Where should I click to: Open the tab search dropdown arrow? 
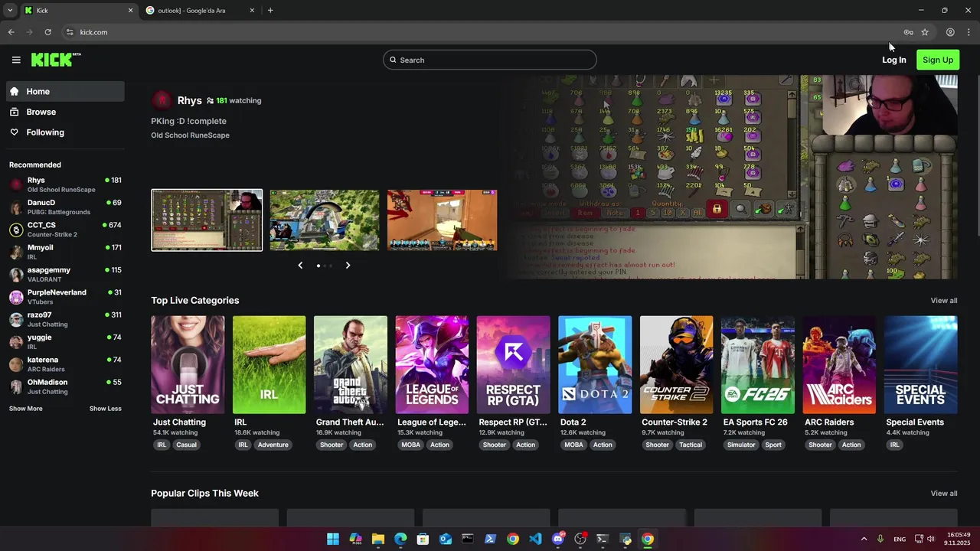pos(9,10)
